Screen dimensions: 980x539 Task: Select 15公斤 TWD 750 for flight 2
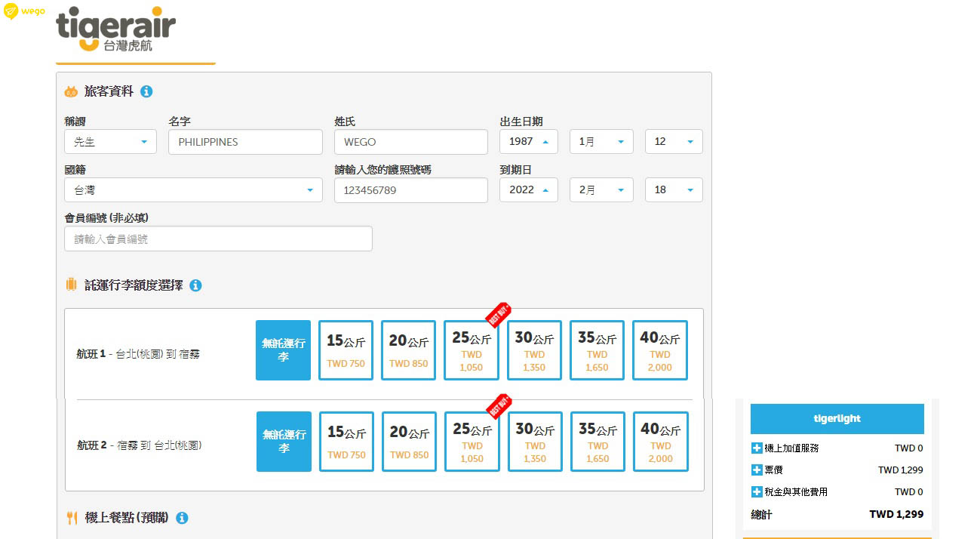(x=346, y=442)
